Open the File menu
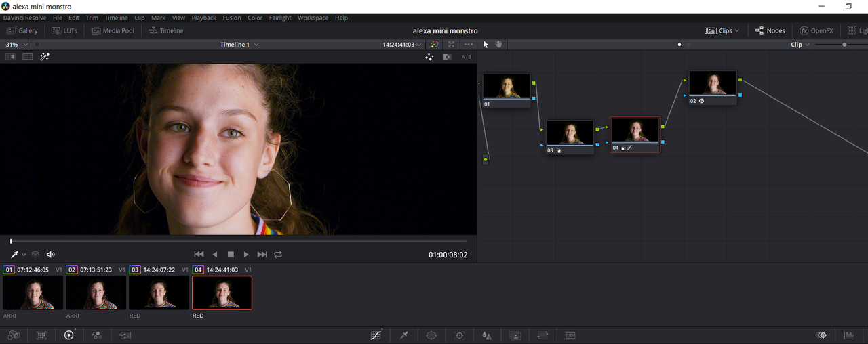This screenshot has width=868, height=344. coord(58,18)
